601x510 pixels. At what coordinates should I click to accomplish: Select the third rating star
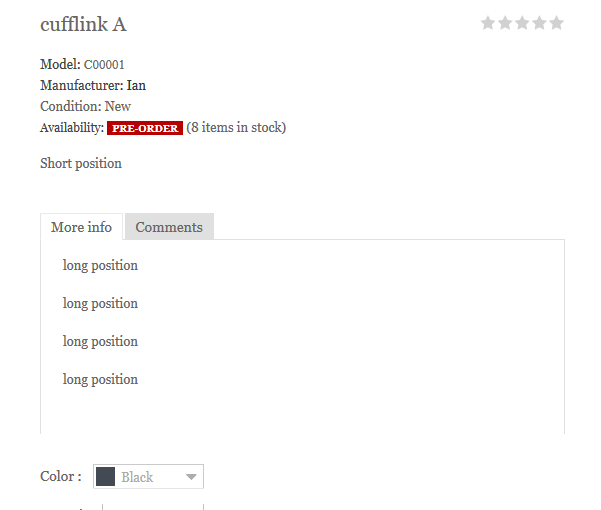(x=522, y=23)
